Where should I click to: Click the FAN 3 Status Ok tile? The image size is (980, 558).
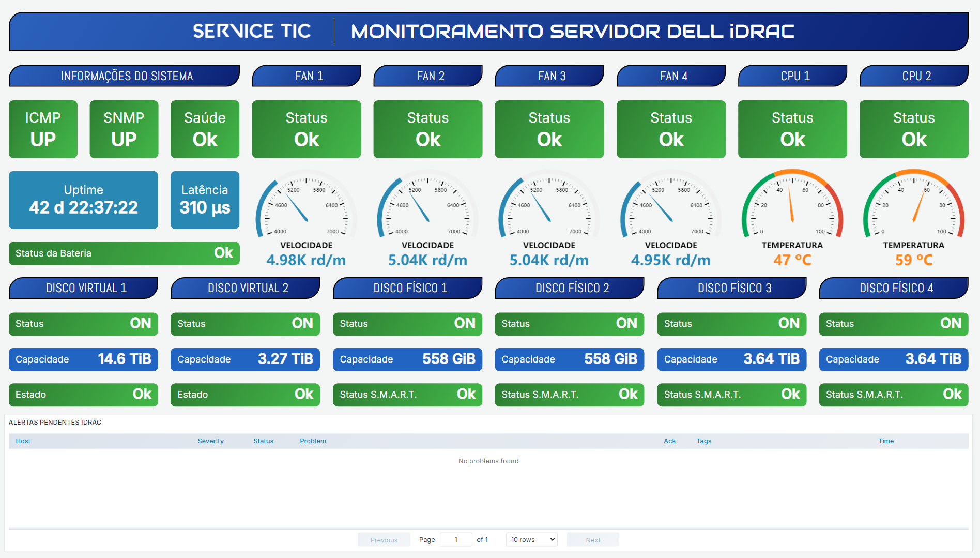click(x=549, y=129)
